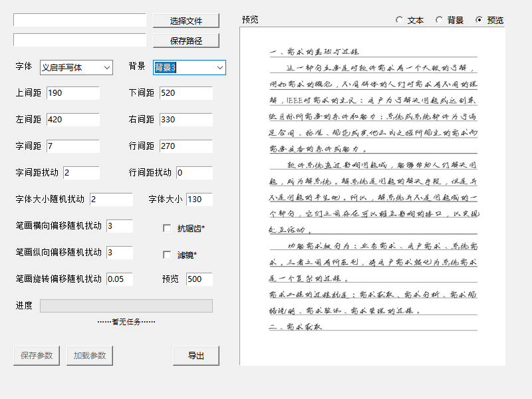Screen dimensions: 532x399
Task: Click the 选择文件 button
Action: click(x=186, y=21)
